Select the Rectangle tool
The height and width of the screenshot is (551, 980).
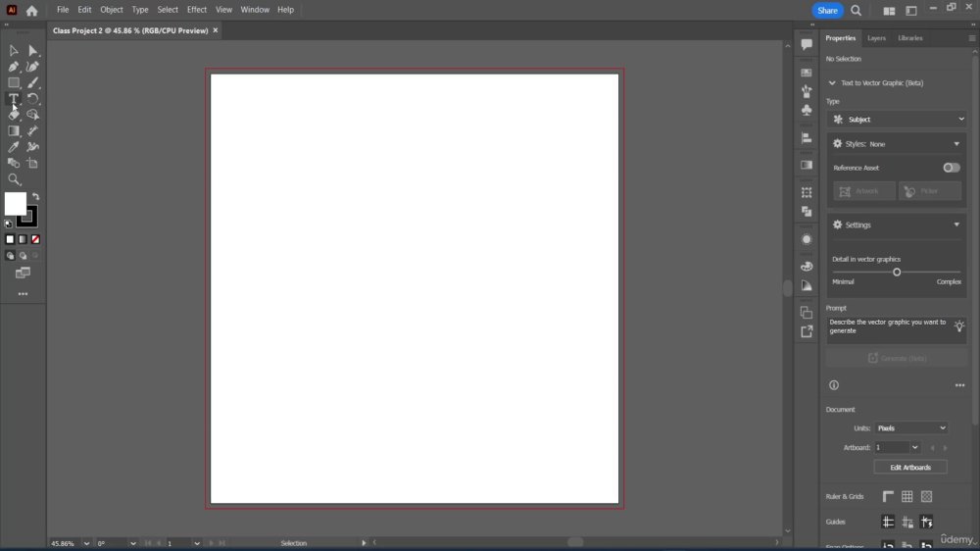(13, 82)
